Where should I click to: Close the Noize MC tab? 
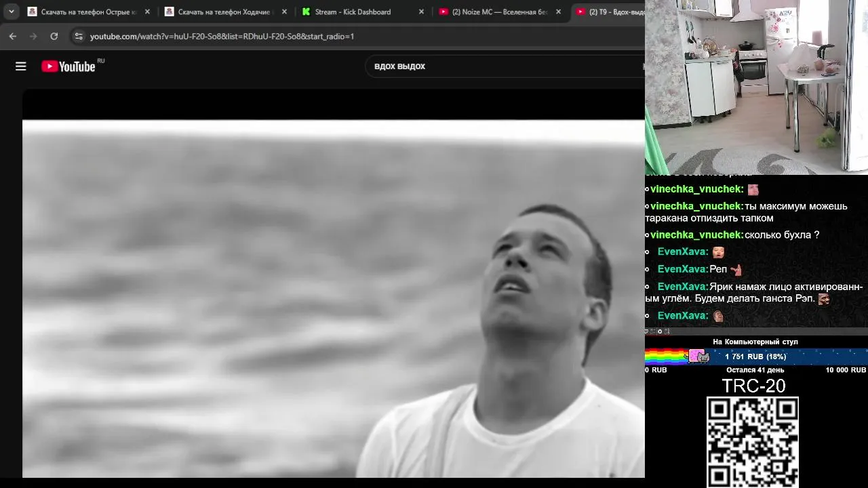coord(558,12)
